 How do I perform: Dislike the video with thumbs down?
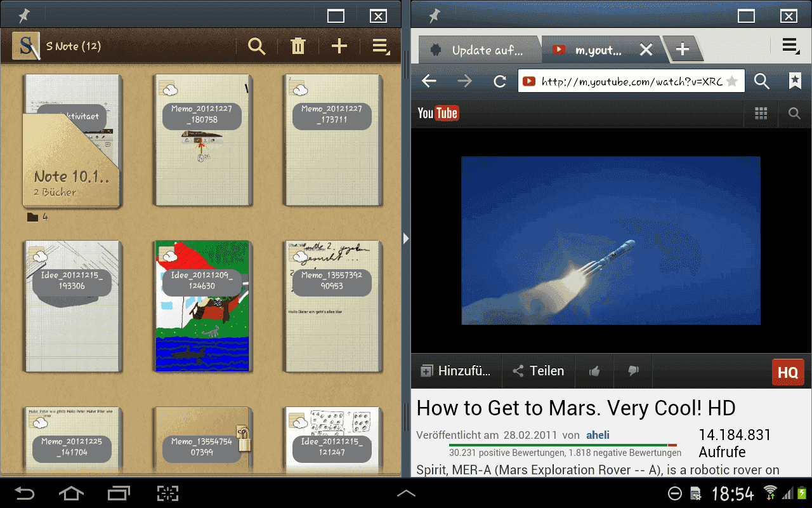632,371
